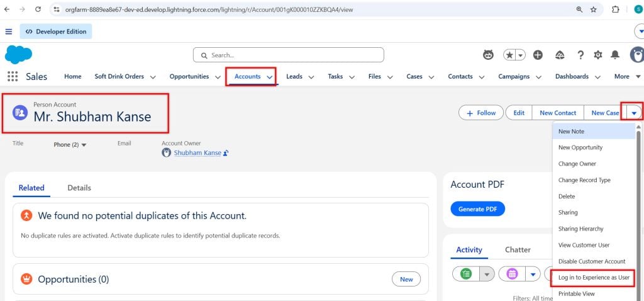Screen dimensions: 644x301
Task: Expand the Soft Drink Orders chevron
Action: click(x=153, y=77)
